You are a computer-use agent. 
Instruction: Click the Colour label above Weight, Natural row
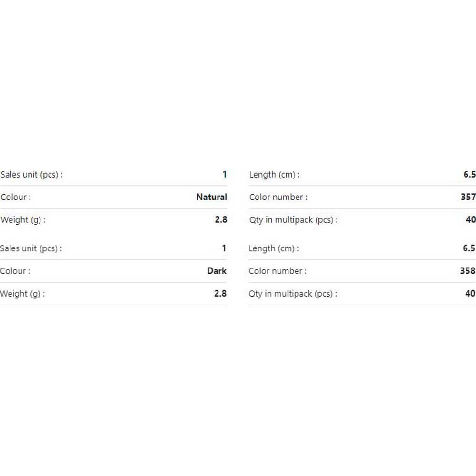pyautogui.click(x=16, y=198)
